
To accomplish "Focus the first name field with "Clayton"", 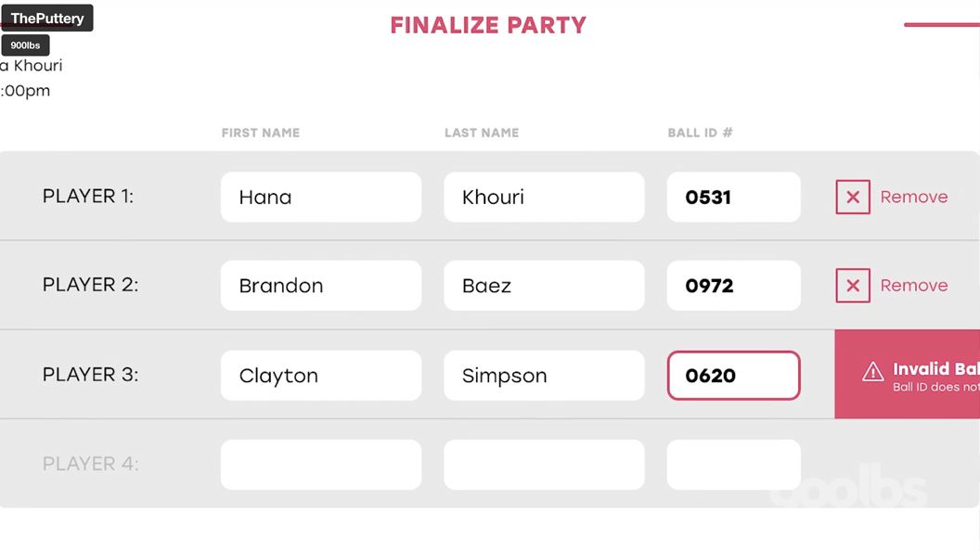I will tap(320, 375).
